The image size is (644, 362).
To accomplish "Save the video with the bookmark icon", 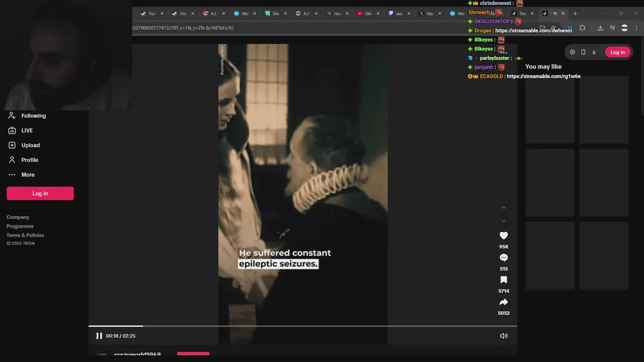I will pos(504,280).
